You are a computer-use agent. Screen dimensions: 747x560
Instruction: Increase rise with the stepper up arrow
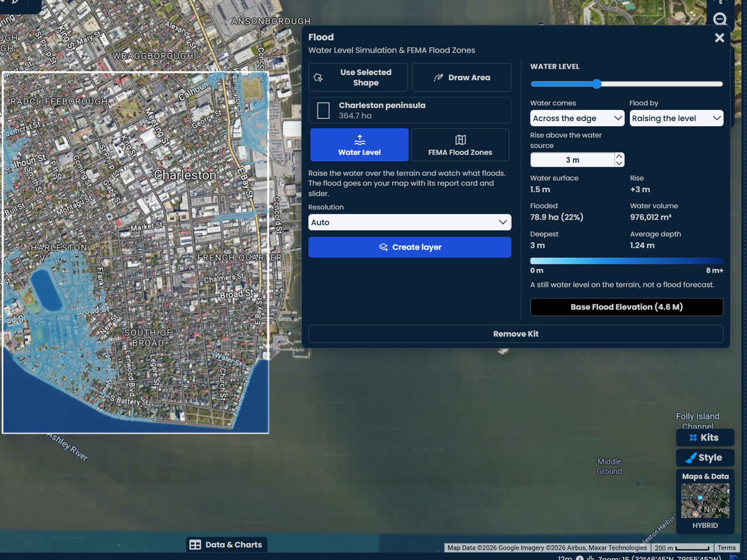pyautogui.click(x=619, y=156)
